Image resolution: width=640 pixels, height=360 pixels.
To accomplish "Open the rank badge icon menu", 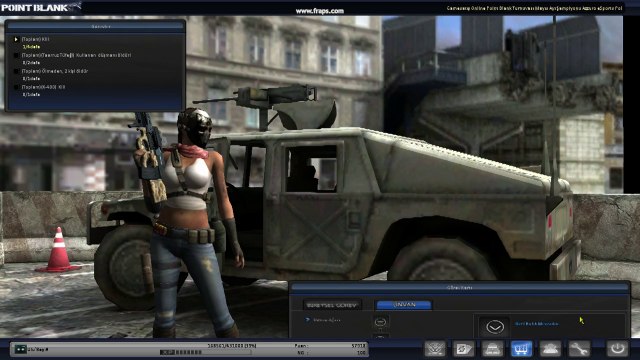I will pos(435,349).
